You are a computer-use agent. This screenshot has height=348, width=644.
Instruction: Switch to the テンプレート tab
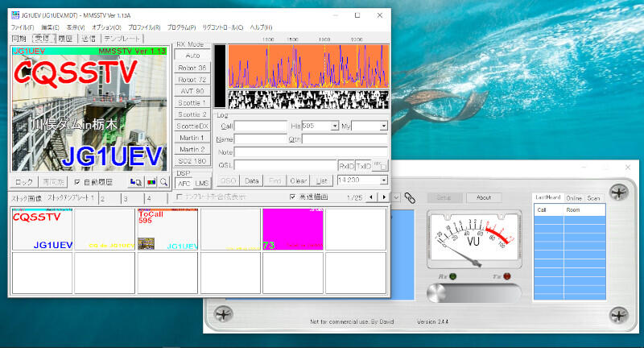(122, 39)
